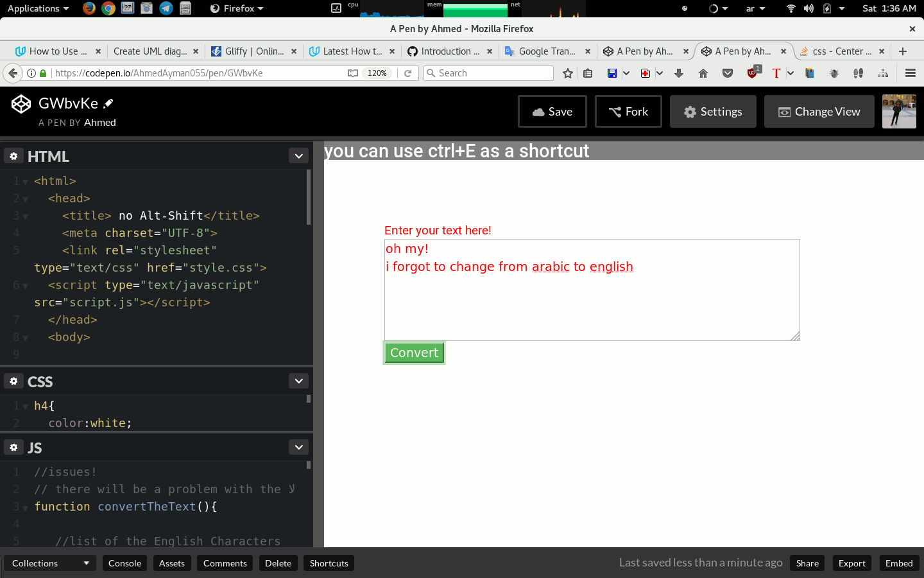Open Change View menu
Viewport: 924px width, 578px height.
click(x=819, y=112)
